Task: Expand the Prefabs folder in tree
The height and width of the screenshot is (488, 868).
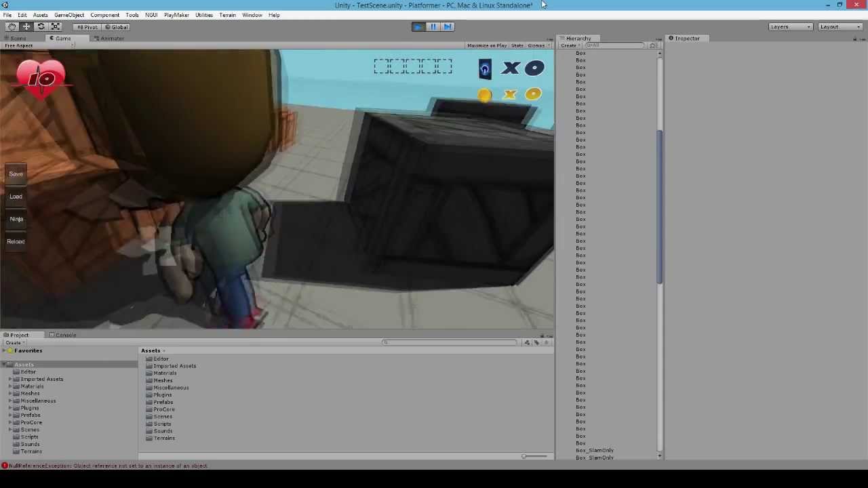Action: point(10,415)
